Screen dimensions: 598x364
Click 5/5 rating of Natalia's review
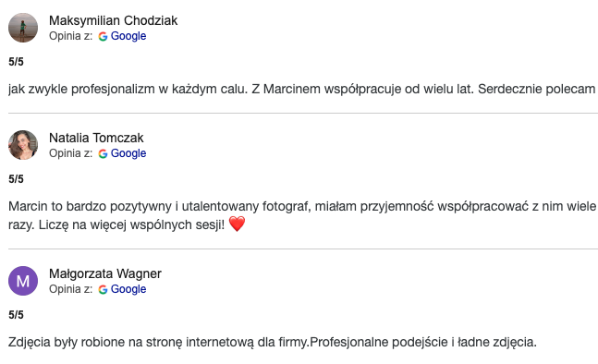click(x=16, y=179)
